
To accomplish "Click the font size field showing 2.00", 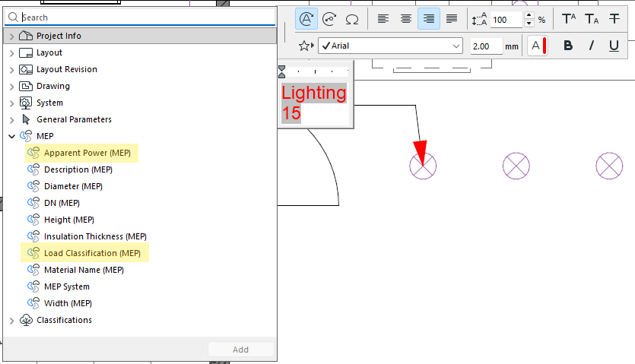I will click(486, 46).
